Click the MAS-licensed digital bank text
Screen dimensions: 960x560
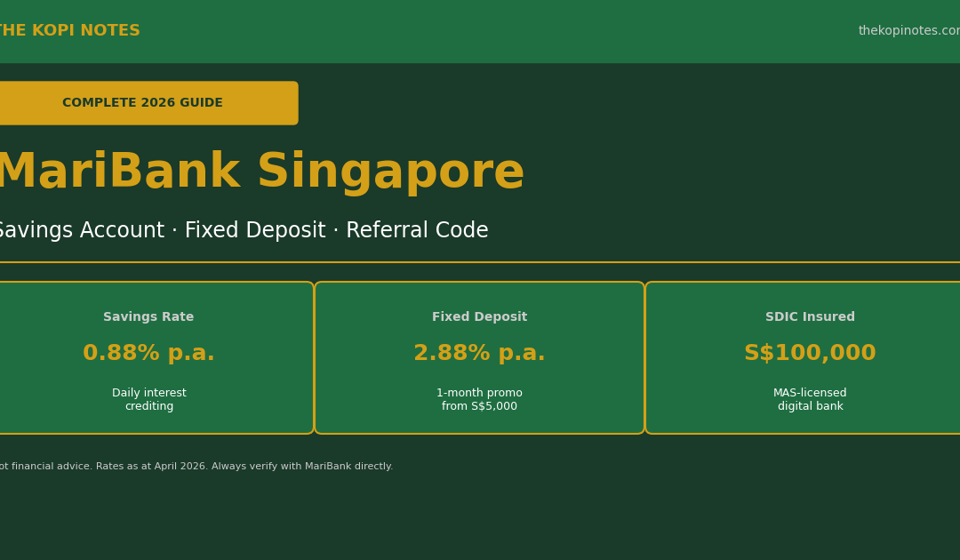click(x=810, y=400)
